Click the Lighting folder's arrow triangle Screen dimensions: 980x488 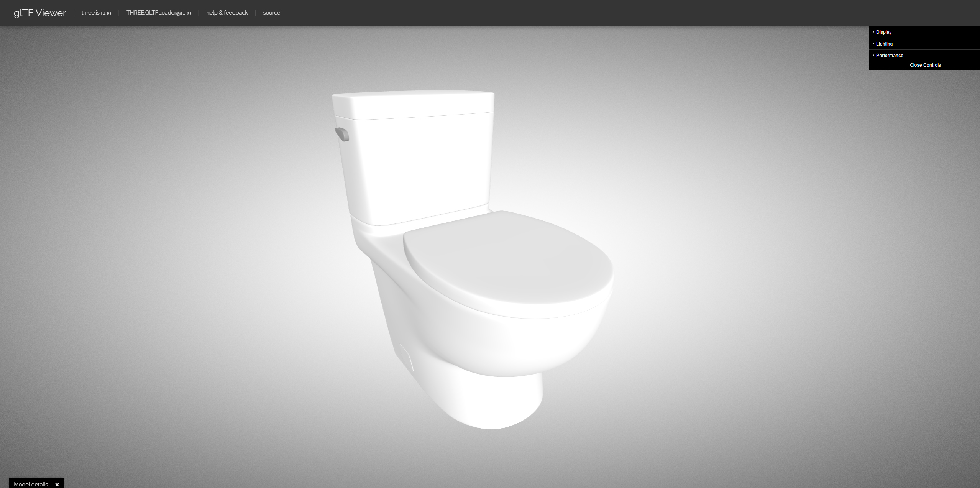coord(873,44)
